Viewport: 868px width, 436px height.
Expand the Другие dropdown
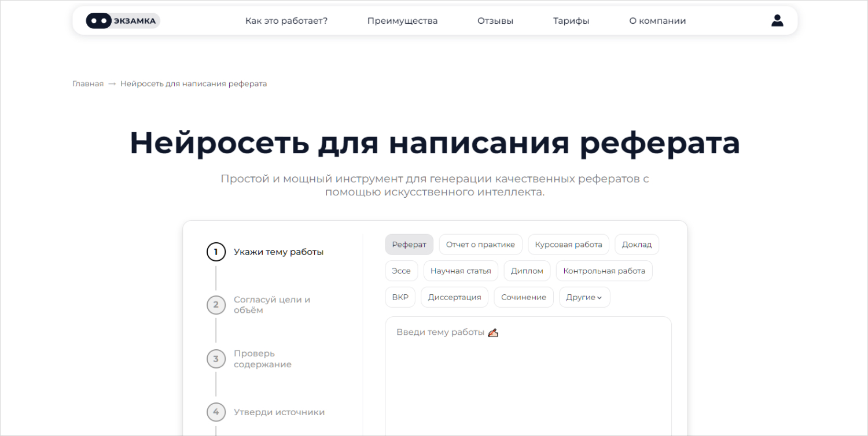[x=584, y=297]
